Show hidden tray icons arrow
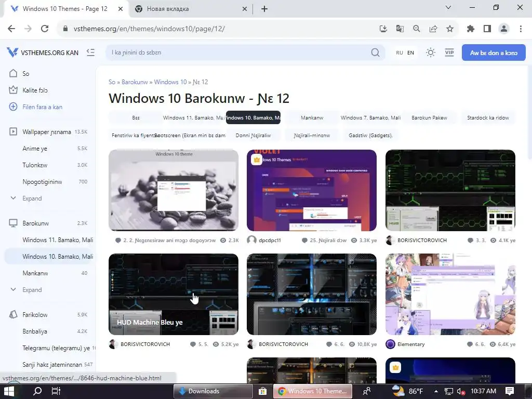Image resolution: width=532 pixels, height=399 pixels. [x=436, y=391]
